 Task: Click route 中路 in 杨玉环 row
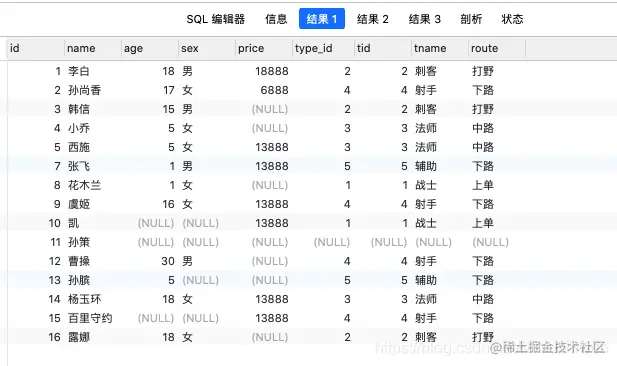click(x=483, y=299)
